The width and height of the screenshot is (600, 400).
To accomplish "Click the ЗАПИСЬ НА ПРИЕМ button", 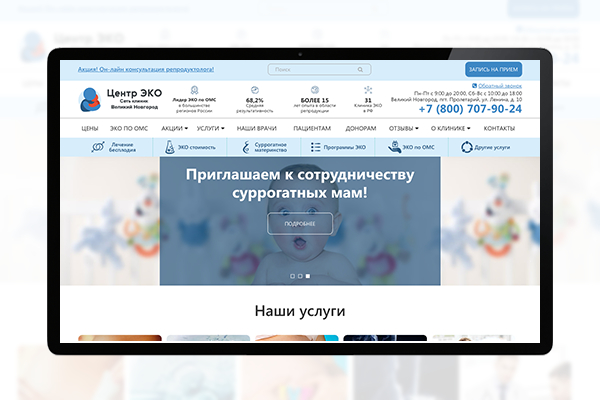I will (x=493, y=69).
